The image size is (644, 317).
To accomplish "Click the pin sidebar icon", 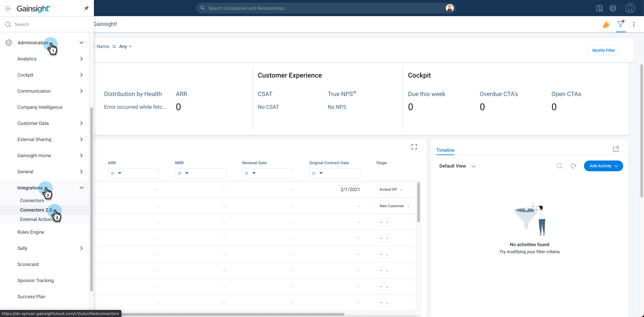I will click(x=86, y=8).
